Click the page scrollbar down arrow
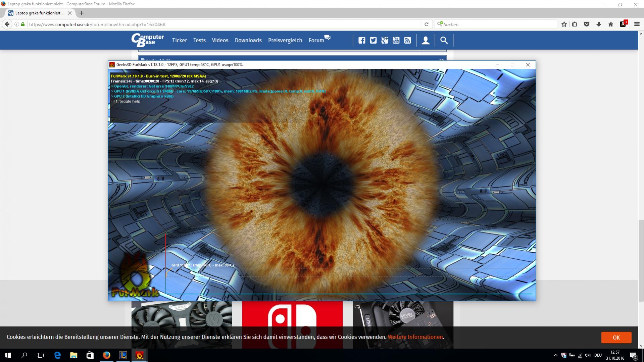Viewport: 644px width, 362px height. (x=641, y=346)
